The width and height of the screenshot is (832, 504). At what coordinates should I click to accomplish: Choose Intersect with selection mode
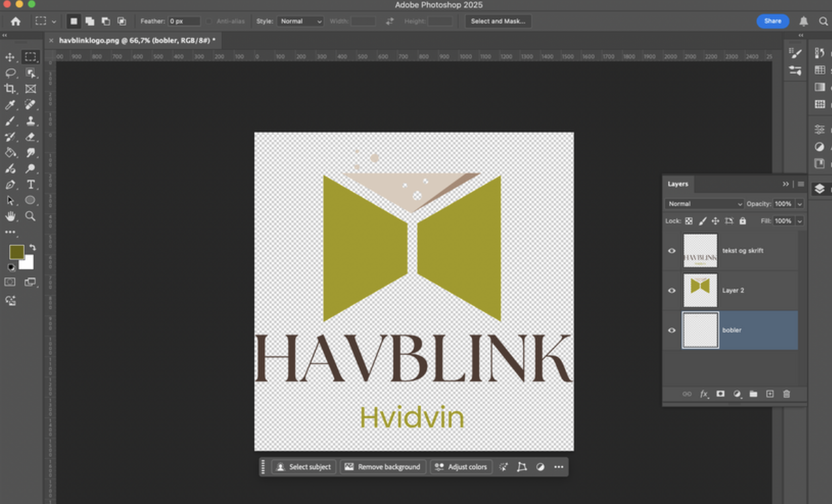coord(122,21)
